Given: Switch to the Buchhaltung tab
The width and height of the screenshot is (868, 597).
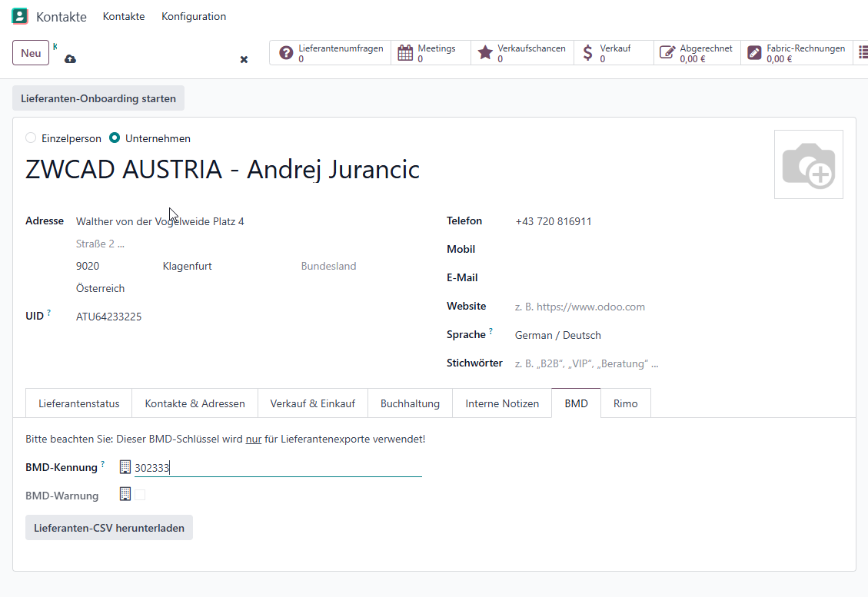Looking at the screenshot, I should pyautogui.click(x=411, y=403).
